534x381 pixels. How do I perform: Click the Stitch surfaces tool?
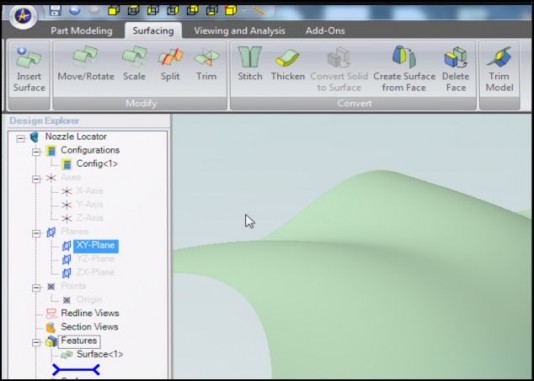point(250,64)
